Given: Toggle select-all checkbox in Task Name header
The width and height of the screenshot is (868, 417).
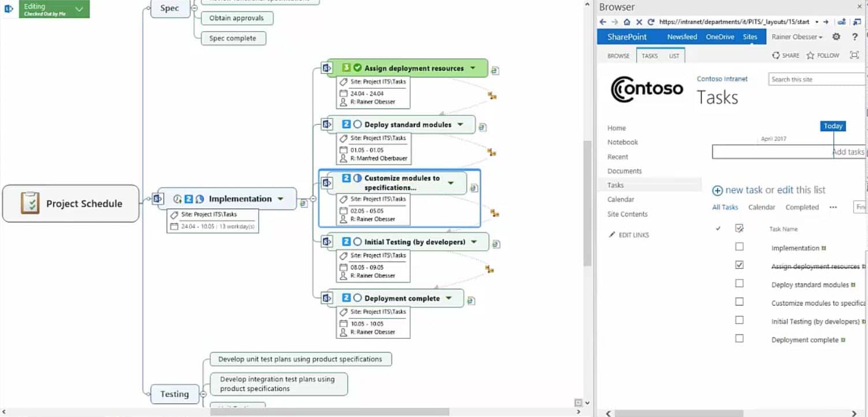Looking at the screenshot, I should click(x=739, y=228).
